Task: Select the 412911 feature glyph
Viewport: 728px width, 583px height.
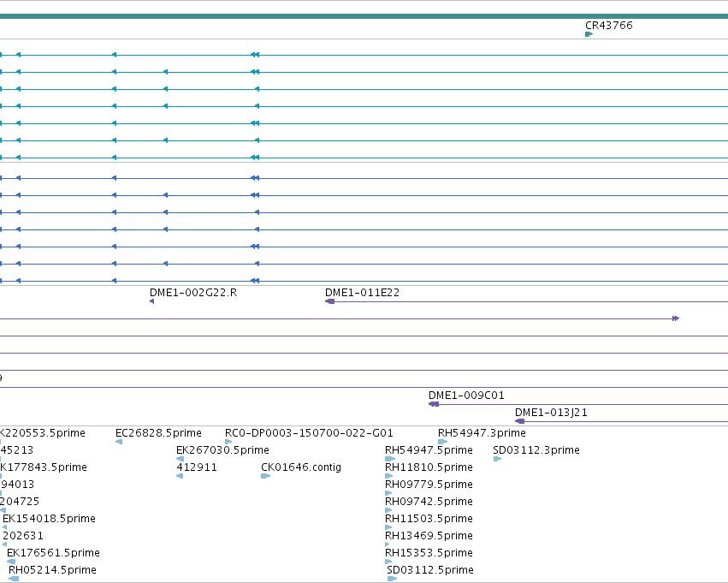Action: (180, 476)
